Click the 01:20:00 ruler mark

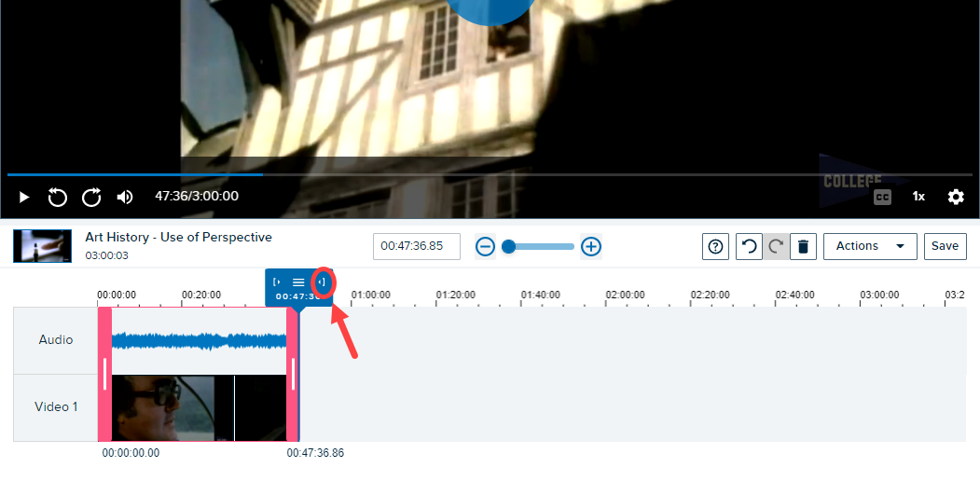[x=456, y=295]
